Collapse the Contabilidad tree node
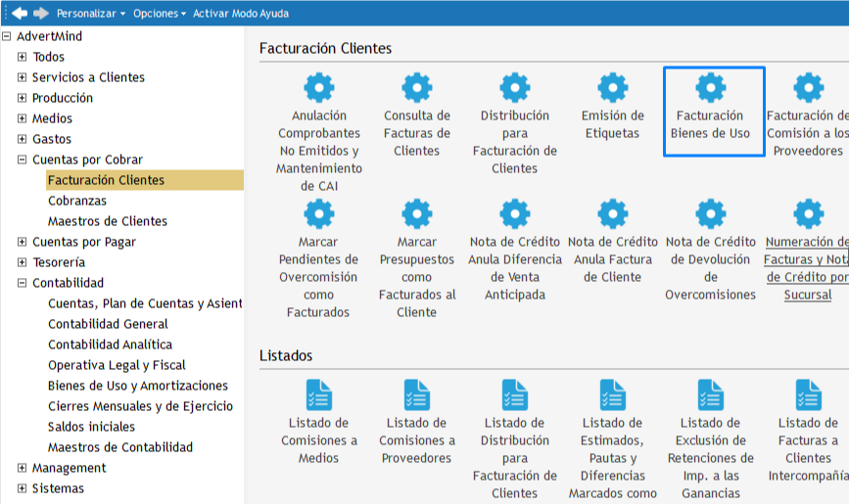This screenshot has height=504, width=849. (23, 283)
